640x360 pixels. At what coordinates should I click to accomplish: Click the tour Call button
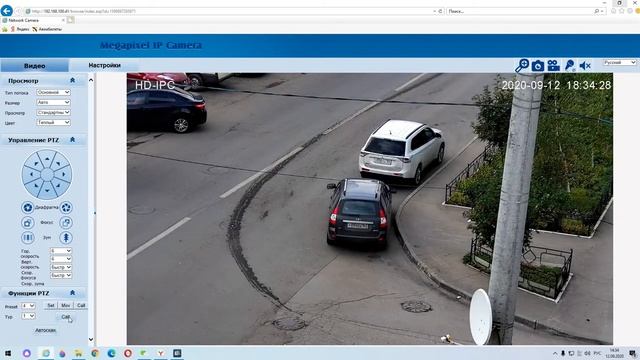65,317
